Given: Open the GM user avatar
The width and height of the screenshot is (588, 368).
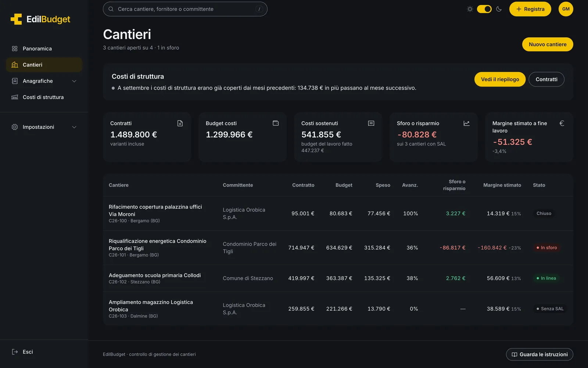Looking at the screenshot, I should click(566, 9).
